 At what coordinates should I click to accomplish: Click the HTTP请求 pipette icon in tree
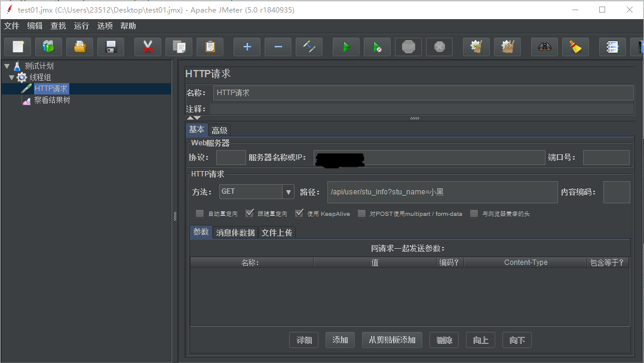point(27,89)
